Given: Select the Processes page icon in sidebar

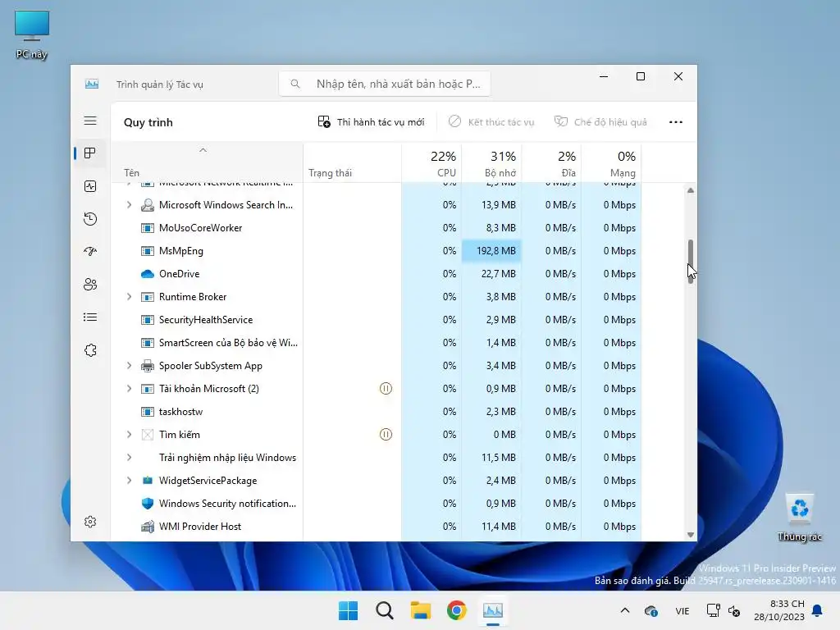Looking at the screenshot, I should point(90,153).
